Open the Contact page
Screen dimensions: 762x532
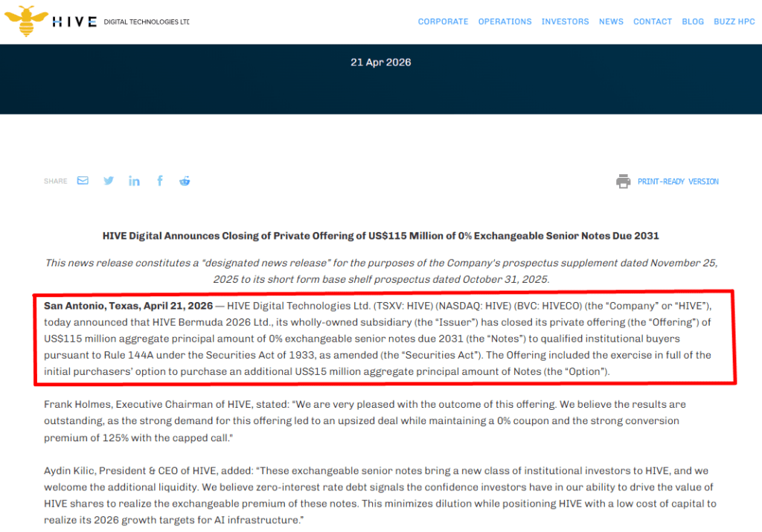[653, 22]
